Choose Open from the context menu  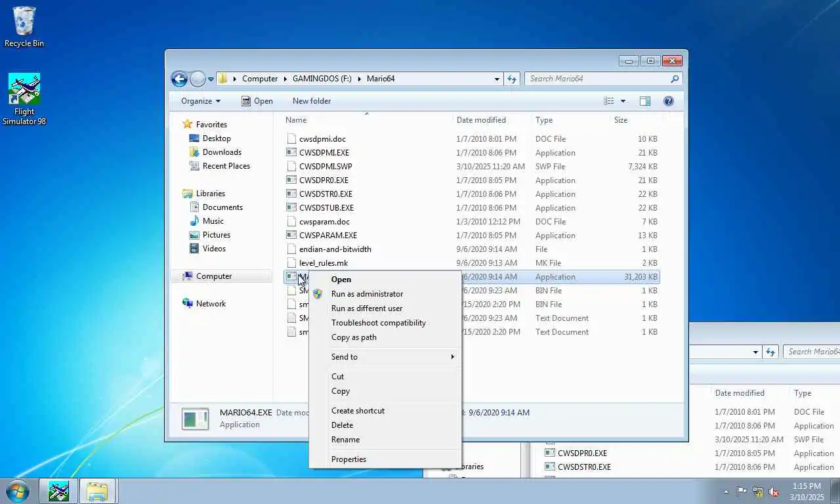coord(385,280)
